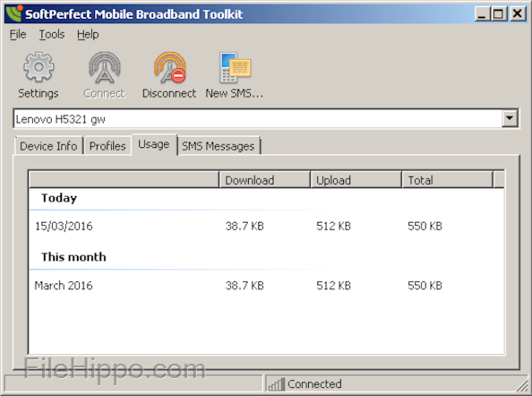Click the Total column header

coord(446,180)
